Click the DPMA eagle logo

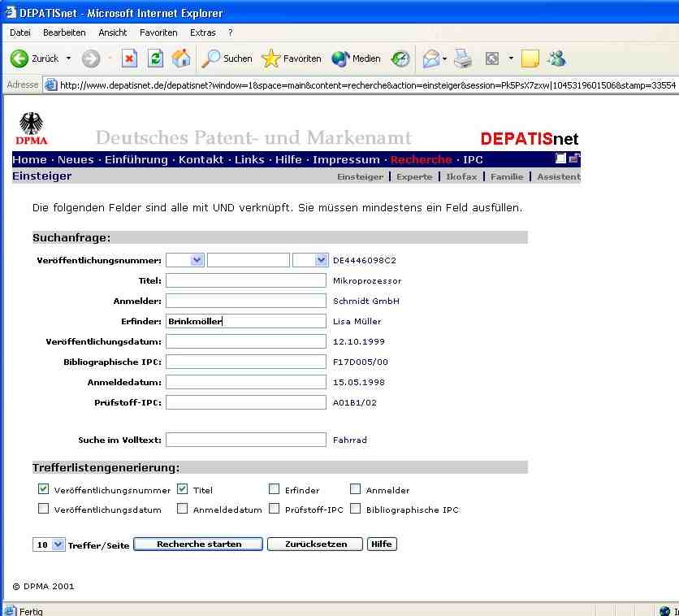point(32,129)
